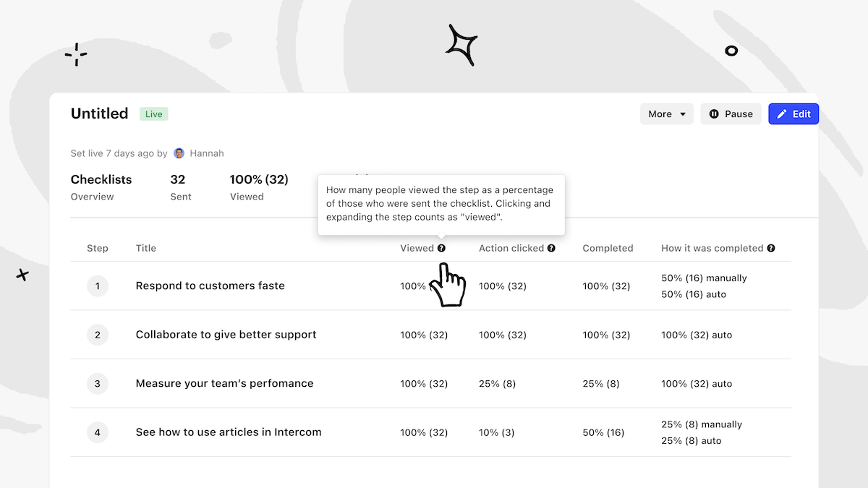This screenshot has width=868, height=488.
Task: Click the step 2 number badge
Action: pos(98,335)
